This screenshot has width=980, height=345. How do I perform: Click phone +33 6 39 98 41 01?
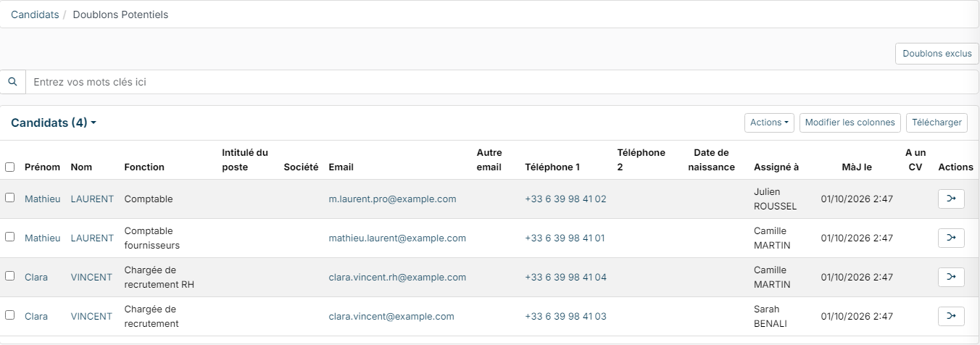tap(565, 238)
